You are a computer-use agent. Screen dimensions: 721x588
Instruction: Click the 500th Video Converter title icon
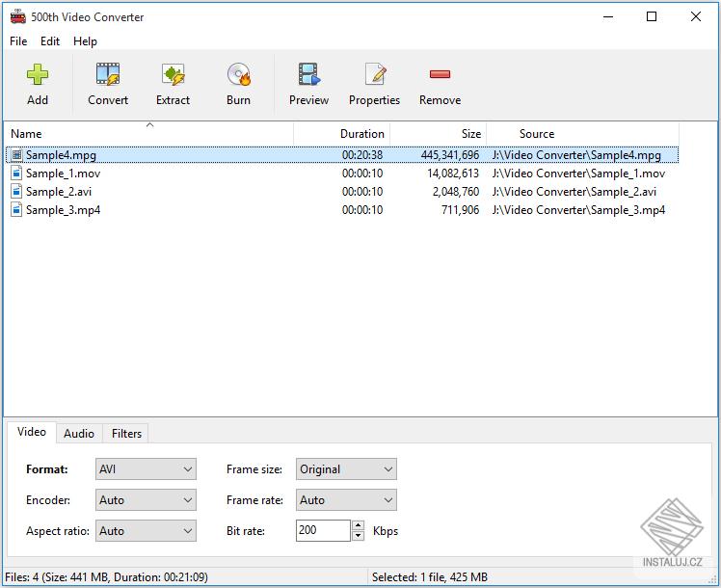tap(18, 16)
